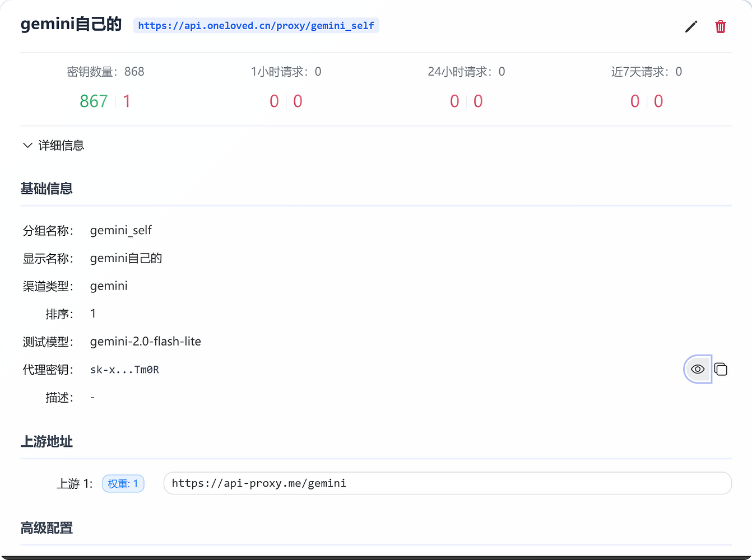Open the api.oneloved.cn proxy URL link
This screenshot has width=752, height=560.
pyautogui.click(x=256, y=26)
